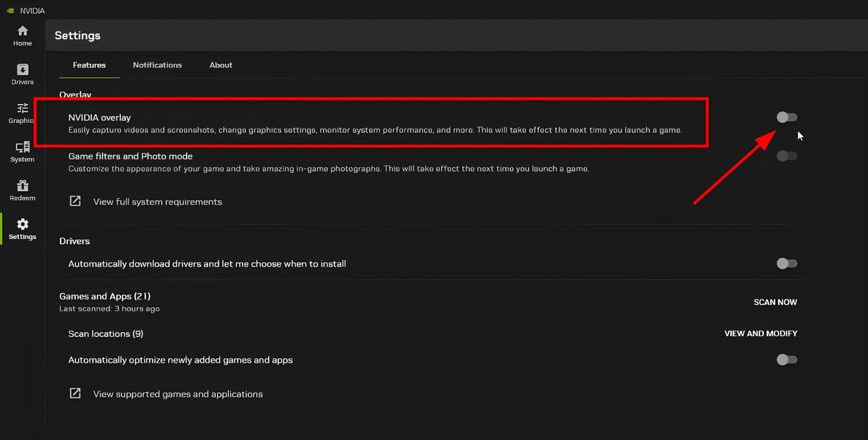Open the Home page in sidebar
This screenshot has height=440, width=868.
(x=22, y=36)
